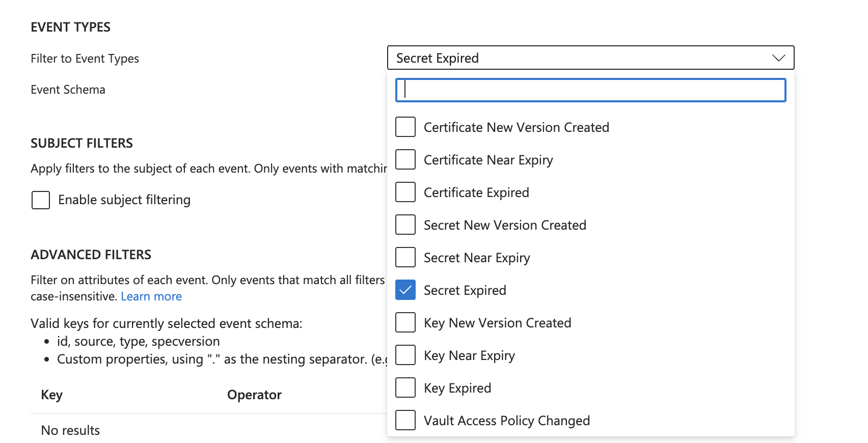The height and width of the screenshot is (443, 868).
Task: Click the event types search field
Action: point(590,90)
